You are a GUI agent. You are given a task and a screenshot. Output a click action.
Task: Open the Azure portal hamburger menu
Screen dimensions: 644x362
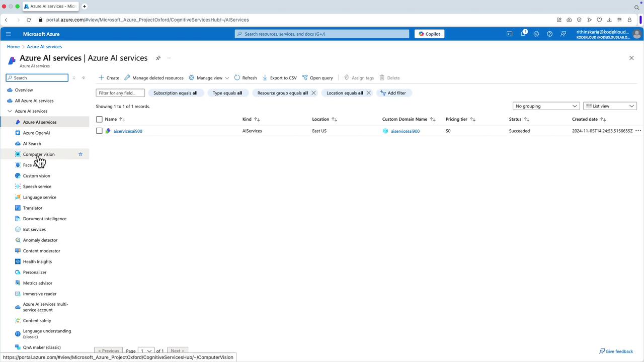click(8, 34)
